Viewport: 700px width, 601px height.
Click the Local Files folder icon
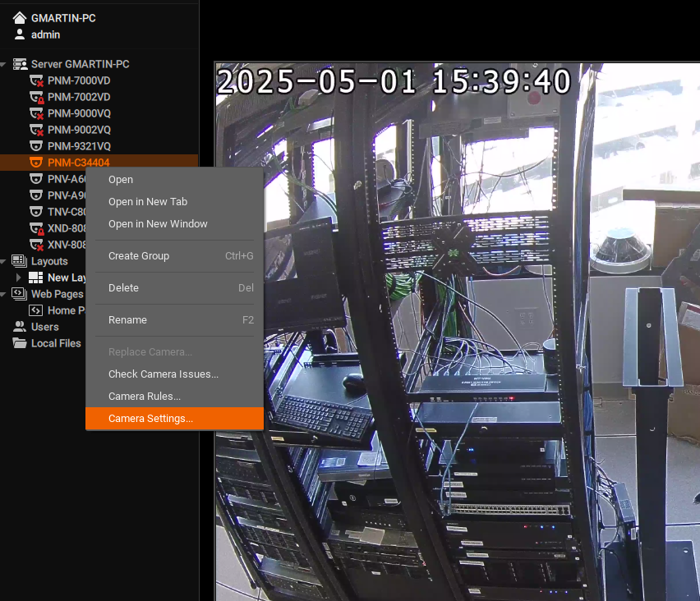20,342
